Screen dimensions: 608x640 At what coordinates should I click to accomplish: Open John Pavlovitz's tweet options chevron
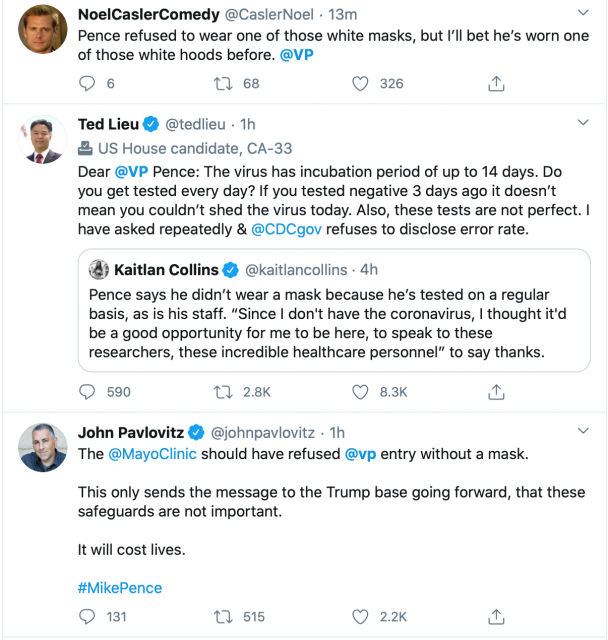584,432
